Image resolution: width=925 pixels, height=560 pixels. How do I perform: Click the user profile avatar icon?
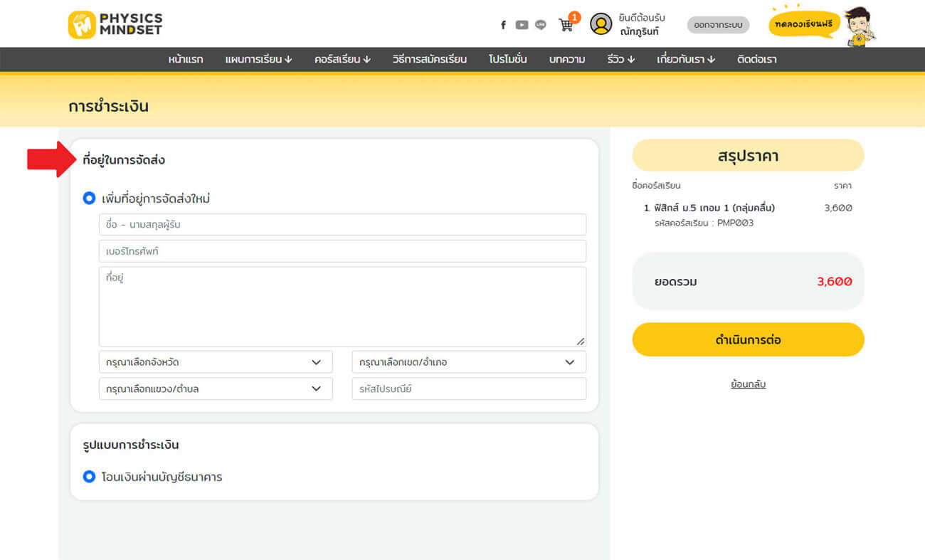coord(601,24)
